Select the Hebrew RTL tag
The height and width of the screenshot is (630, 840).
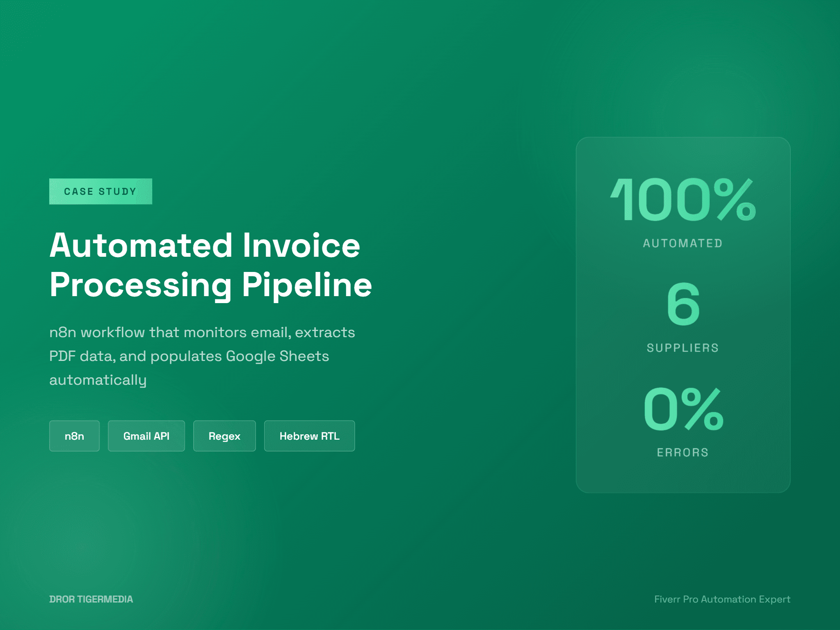(309, 436)
